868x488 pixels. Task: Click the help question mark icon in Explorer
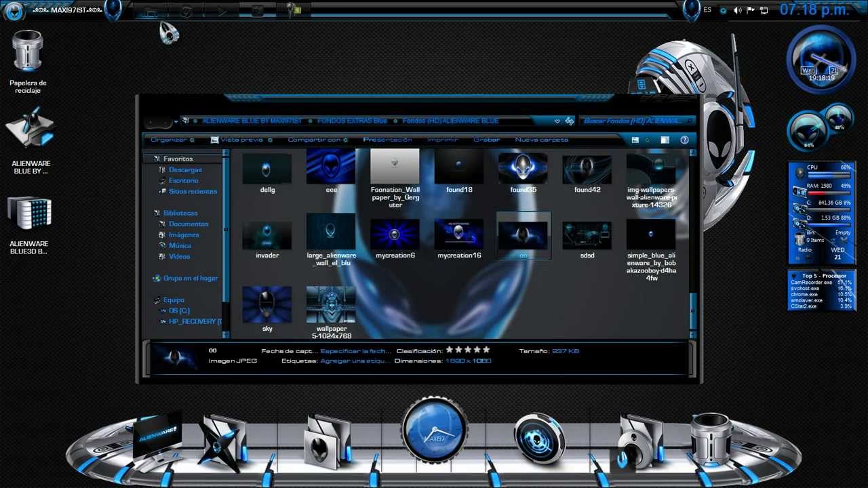coord(684,140)
